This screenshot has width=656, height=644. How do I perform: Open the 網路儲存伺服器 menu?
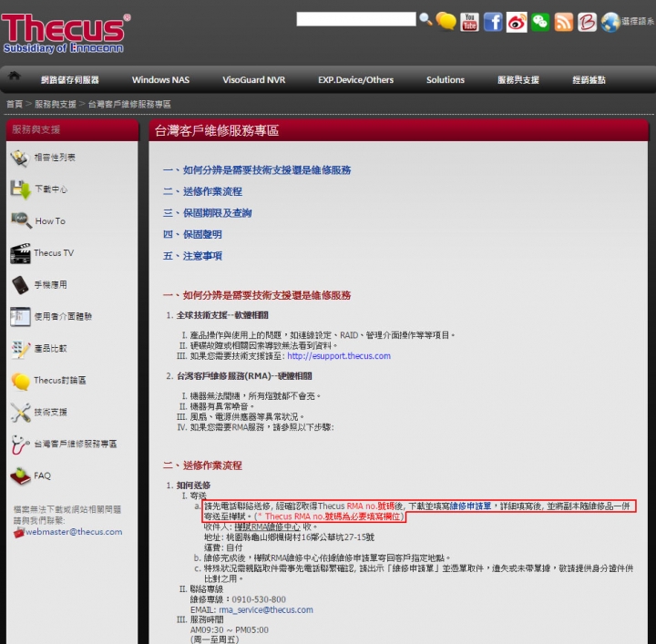pos(70,80)
